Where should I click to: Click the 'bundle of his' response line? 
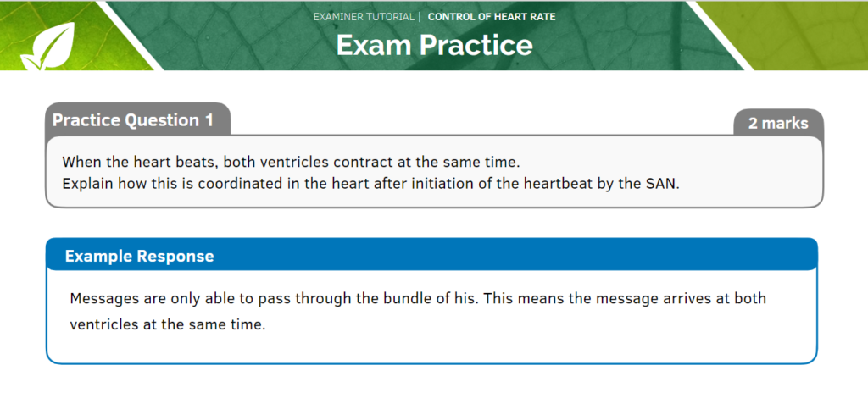[x=418, y=298]
